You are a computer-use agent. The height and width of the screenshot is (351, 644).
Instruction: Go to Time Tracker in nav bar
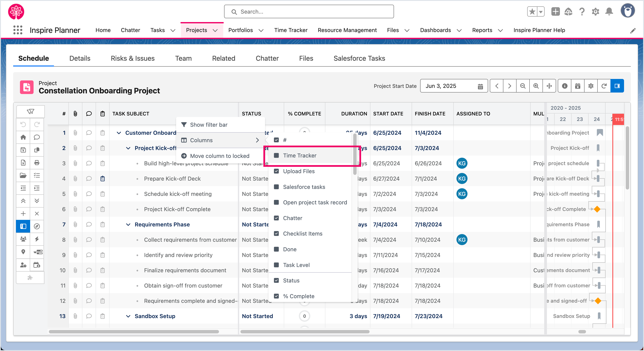tap(291, 30)
